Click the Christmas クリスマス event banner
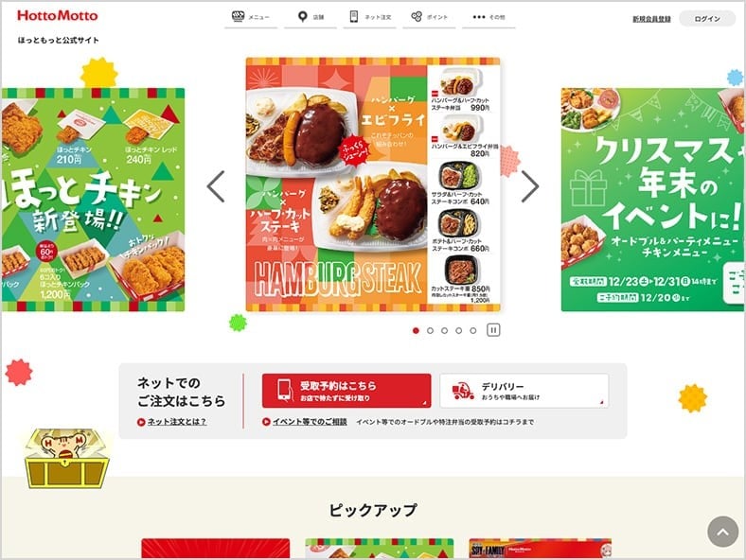Screen dimensions: 746x560 (x=653, y=200)
